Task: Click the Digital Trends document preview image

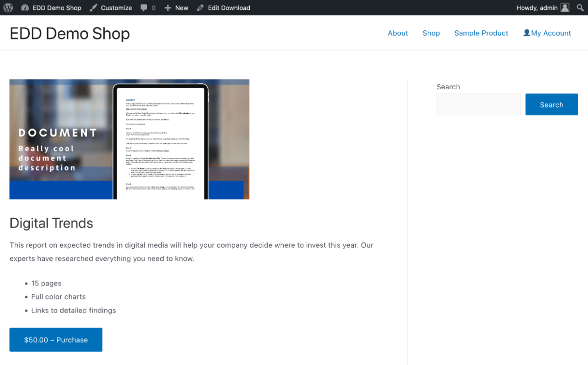Action: tap(129, 139)
